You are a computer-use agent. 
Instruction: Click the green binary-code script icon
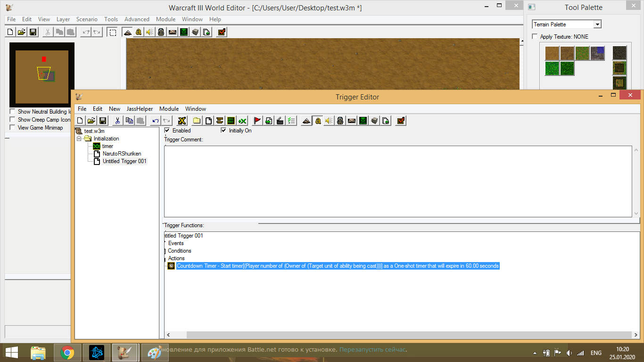(231, 121)
